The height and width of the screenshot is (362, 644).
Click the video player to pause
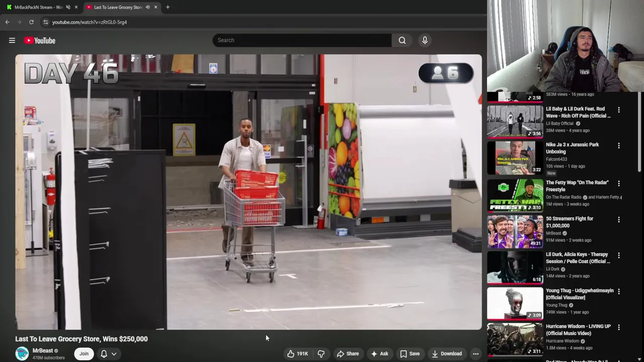(249, 192)
